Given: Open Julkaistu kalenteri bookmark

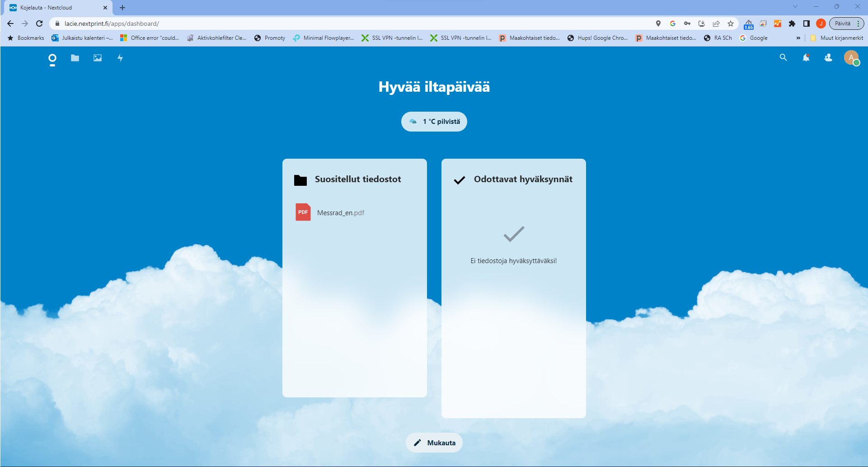Looking at the screenshot, I should tap(82, 38).
